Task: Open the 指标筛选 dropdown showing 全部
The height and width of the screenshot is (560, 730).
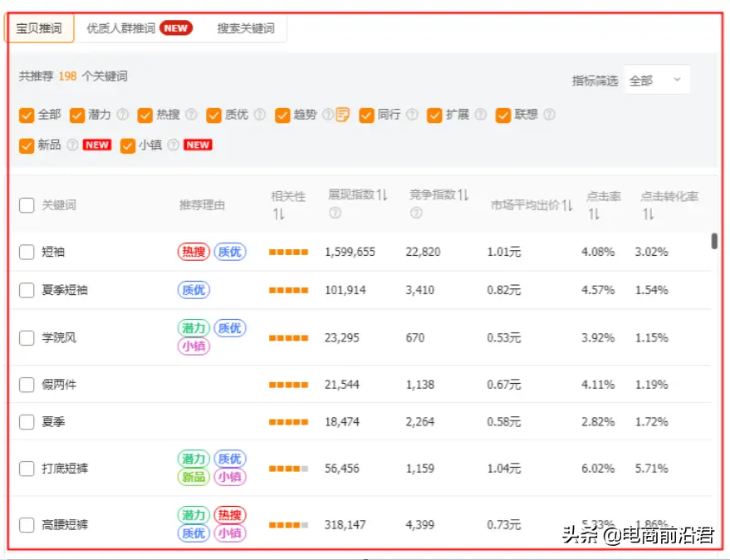Action: point(656,80)
